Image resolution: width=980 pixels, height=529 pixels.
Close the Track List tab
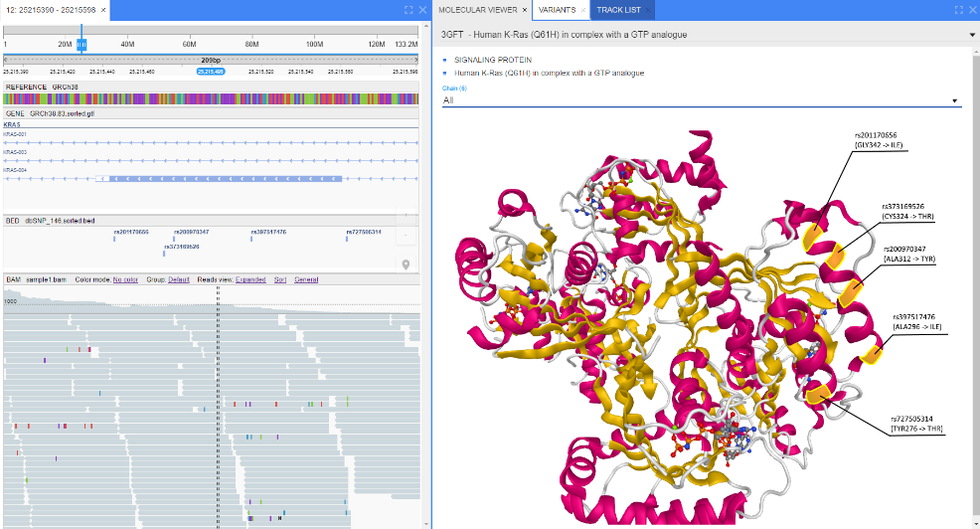[649, 10]
